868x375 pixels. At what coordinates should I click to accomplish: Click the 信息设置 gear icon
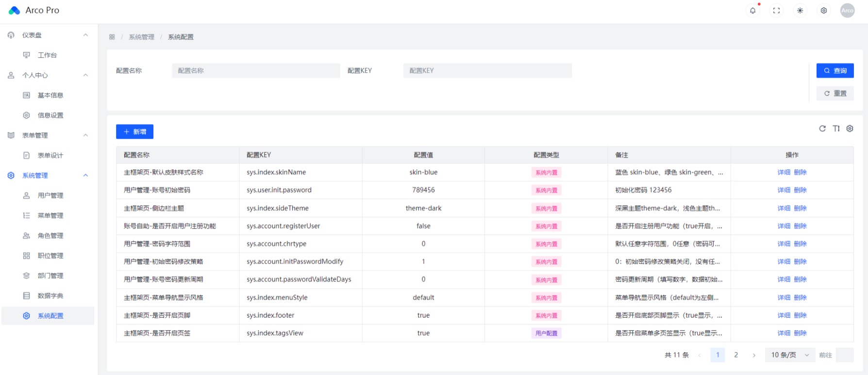pyautogui.click(x=27, y=115)
